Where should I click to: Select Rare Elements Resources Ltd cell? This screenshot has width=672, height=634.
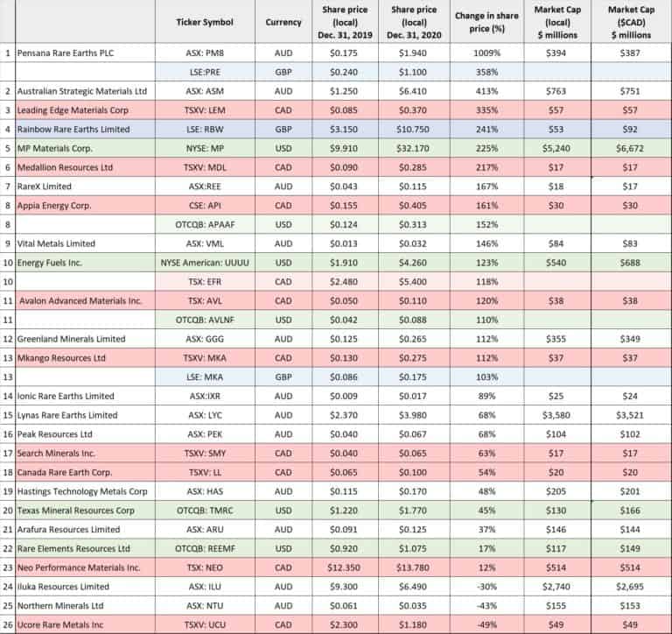coord(85,549)
